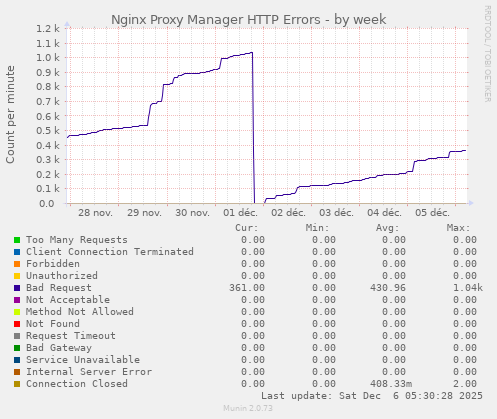The image size is (497, 419).
Task: Click the 'Request Timeout' legend label
Action: tap(71, 336)
